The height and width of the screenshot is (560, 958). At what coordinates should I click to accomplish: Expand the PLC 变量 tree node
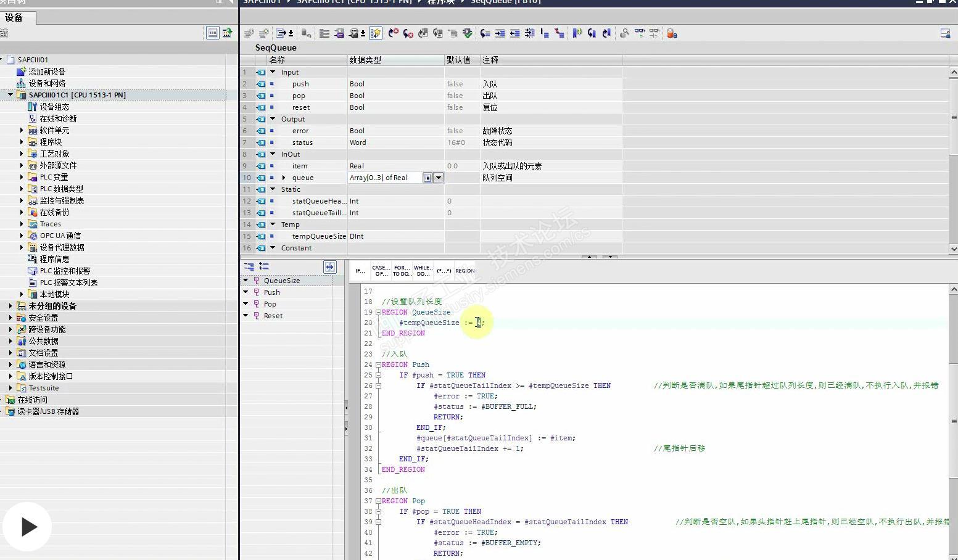tap(22, 177)
